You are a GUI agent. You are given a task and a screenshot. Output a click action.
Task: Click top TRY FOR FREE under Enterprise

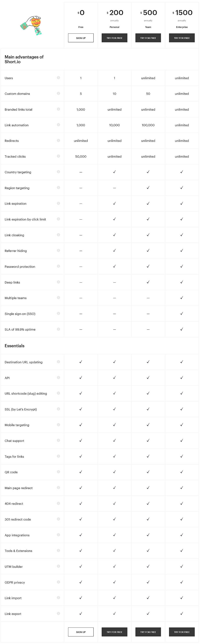pyautogui.click(x=182, y=38)
